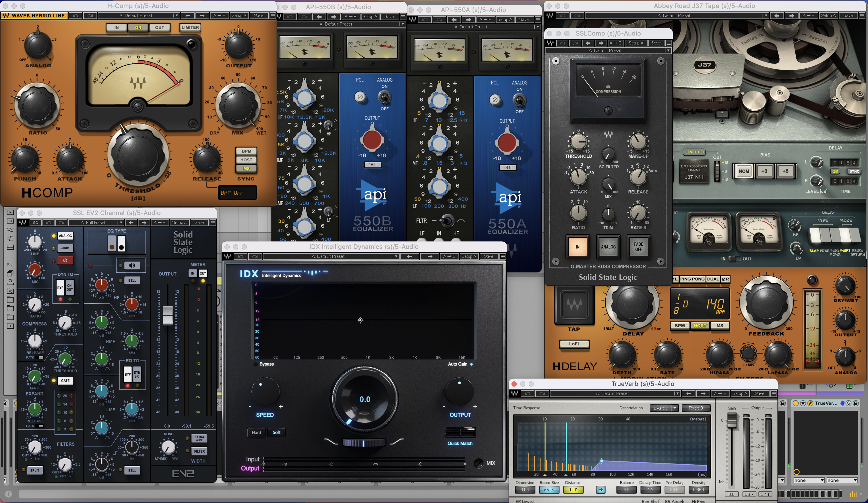Click EXTRA WIDE button in SSL EV2
Image resolution: width=868 pixels, height=503 pixels.
tap(199, 438)
